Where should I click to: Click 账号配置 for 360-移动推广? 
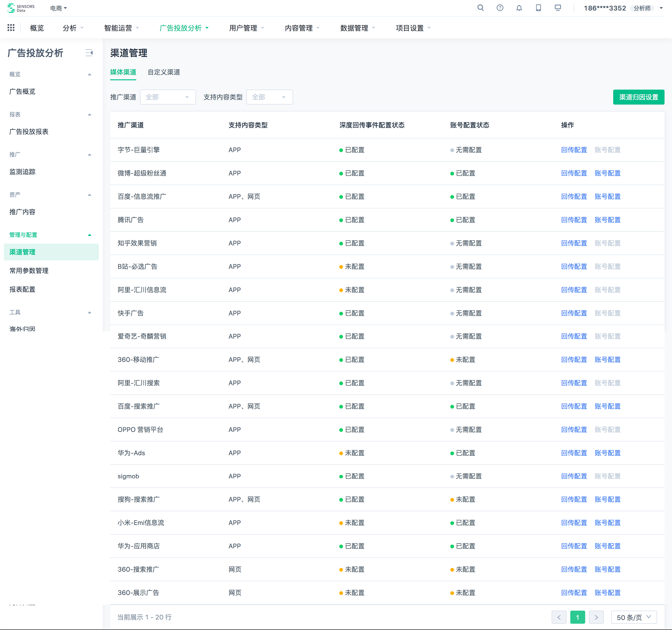[x=607, y=360]
